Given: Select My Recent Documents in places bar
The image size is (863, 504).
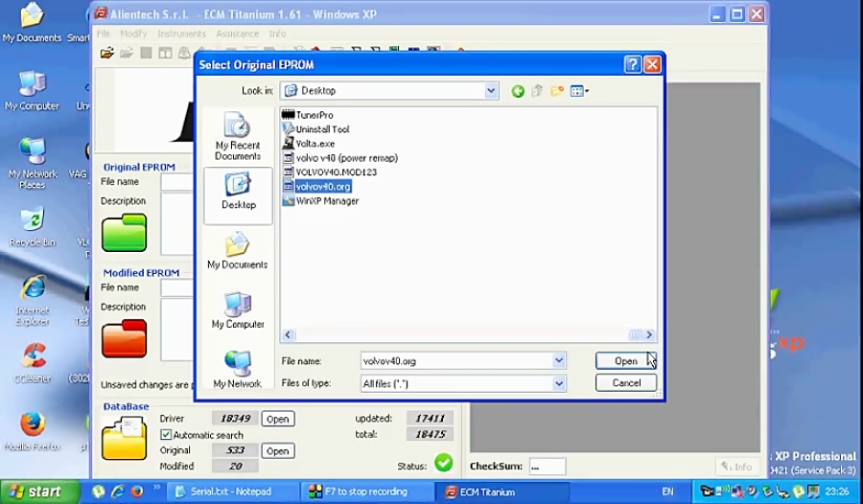Looking at the screenshot, I should coord(238,136).
